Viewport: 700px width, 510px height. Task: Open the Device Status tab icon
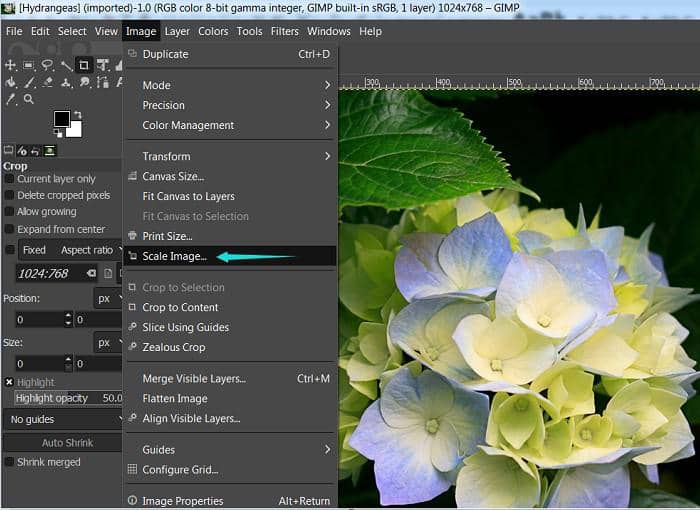tap(21, 151)
